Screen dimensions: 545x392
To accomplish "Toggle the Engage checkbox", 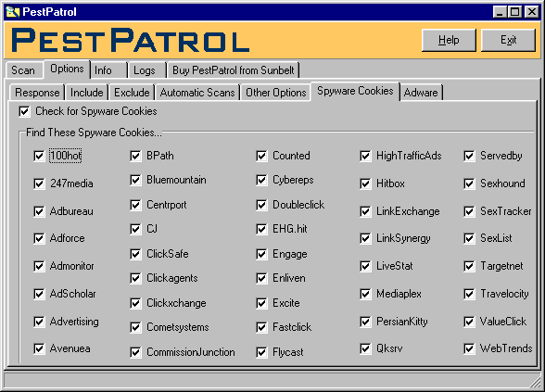I will (261, 254).
